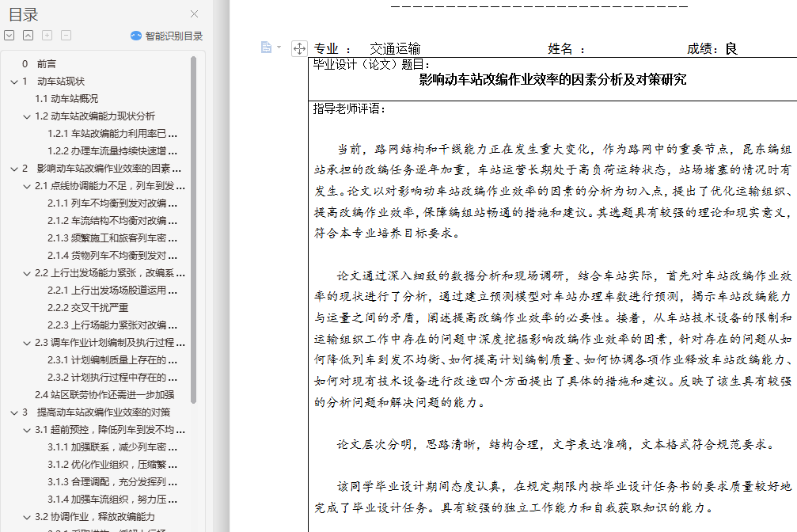797x532 pixels.
Task: Select 3.2 协调作业，释放改编能力 entry
Action: tap(94, 517)
